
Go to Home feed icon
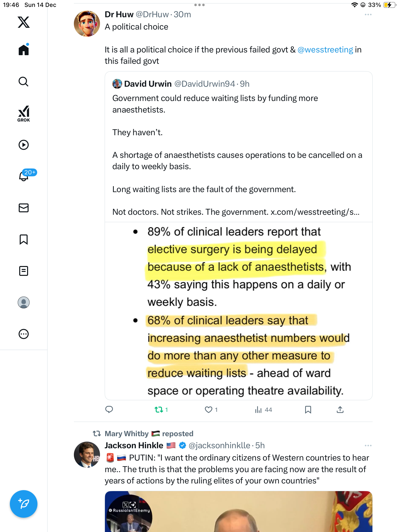point(24,50)
